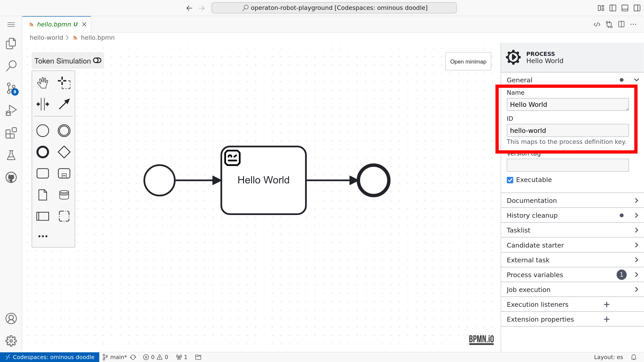Create an intermediate event from palette
Viewport: 644px width, 362px height.
click(x=64, y=131)
